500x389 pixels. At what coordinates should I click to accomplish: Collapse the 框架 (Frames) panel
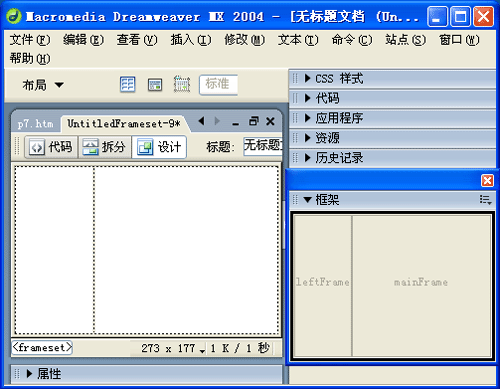(308, 200)
